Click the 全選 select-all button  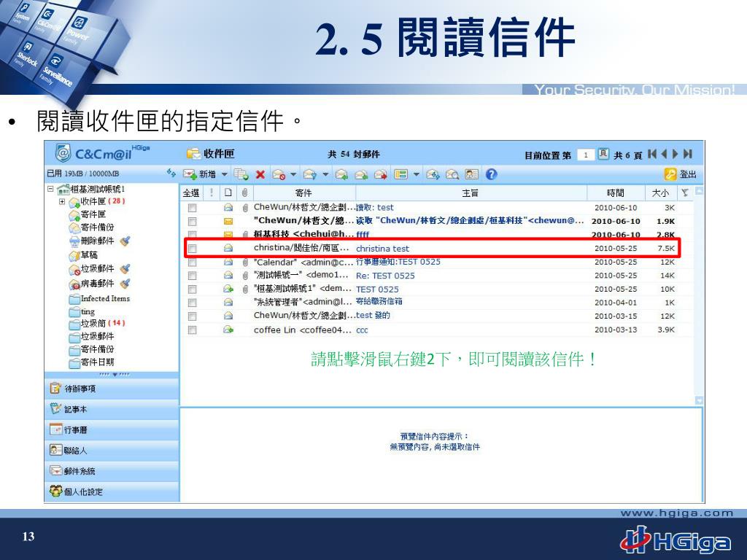(x=191, y=192)
